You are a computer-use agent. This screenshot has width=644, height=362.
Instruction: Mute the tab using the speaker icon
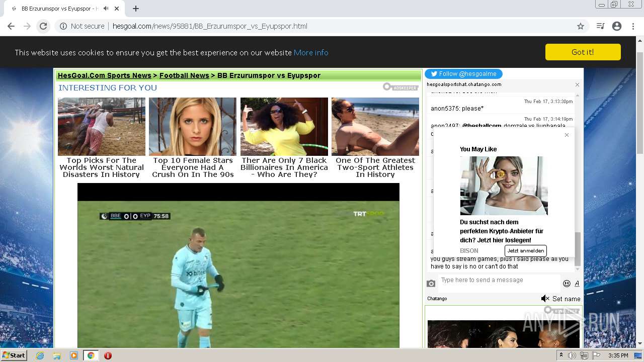[106, 9]
